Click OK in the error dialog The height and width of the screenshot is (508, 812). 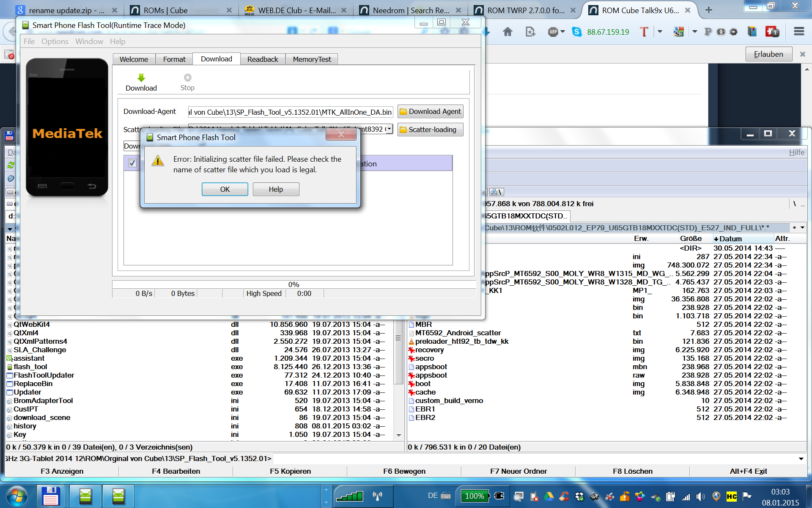tap(225, 189)
